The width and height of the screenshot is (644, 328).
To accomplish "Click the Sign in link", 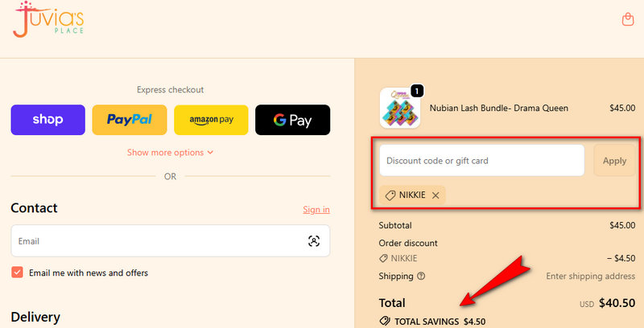I will (316, 210).
